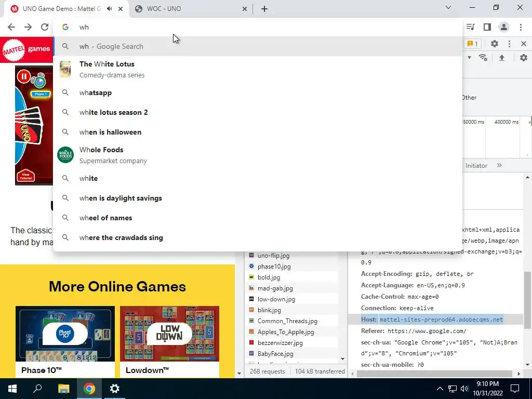Open network conditions wifi icon
The width and height of the screenshot is (532, 399).
[x=483, y=58]
